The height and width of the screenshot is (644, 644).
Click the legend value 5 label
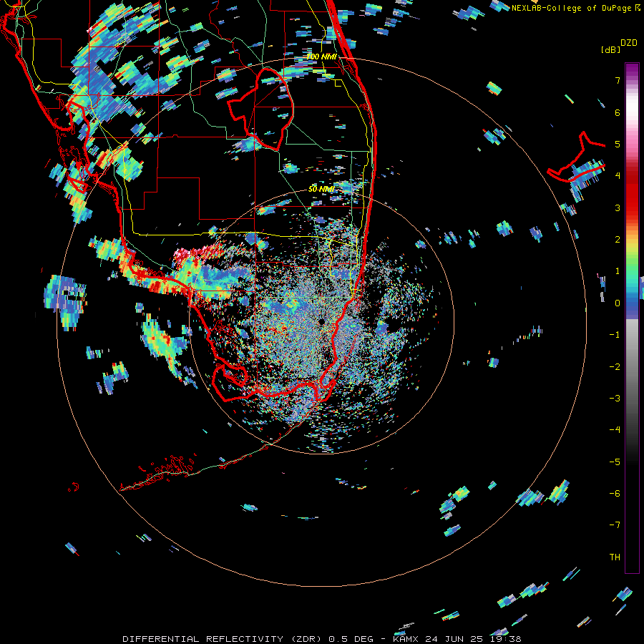pos(618,144)
